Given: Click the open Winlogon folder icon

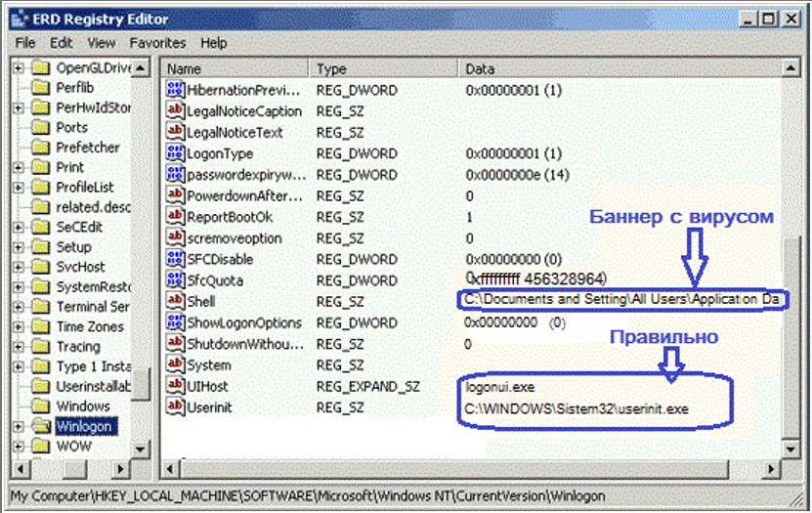Looking at the screenshot, I should coord(40,427).
